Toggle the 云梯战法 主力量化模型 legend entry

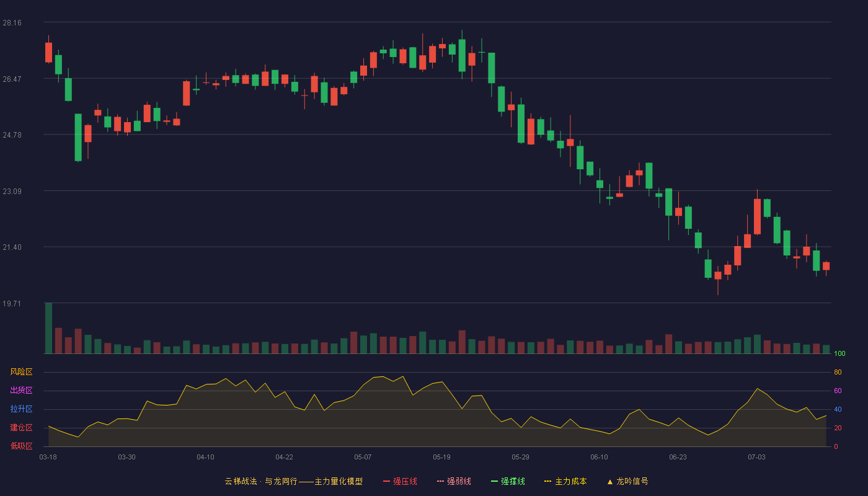click(x=293, y=481)
